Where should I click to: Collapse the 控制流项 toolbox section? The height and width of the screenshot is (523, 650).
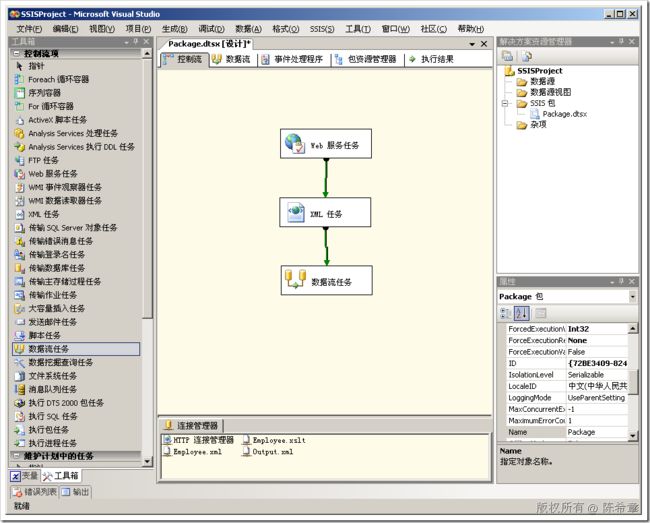click(x=17, y=53)
